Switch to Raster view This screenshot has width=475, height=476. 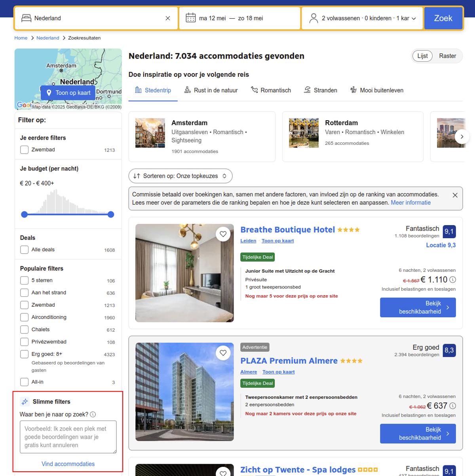click(447, 56)
